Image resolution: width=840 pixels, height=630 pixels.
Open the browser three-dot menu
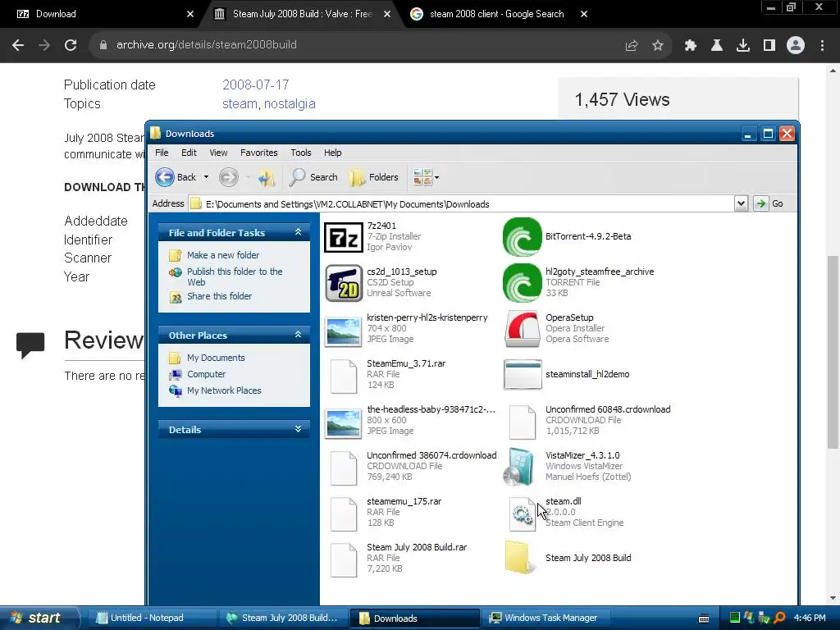(822, 45)
